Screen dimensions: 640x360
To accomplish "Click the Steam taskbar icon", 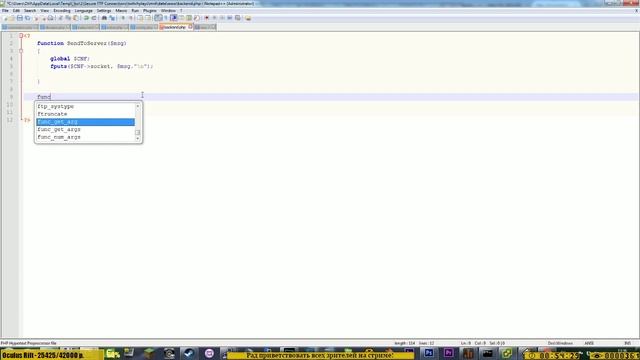I will point(189,353).
